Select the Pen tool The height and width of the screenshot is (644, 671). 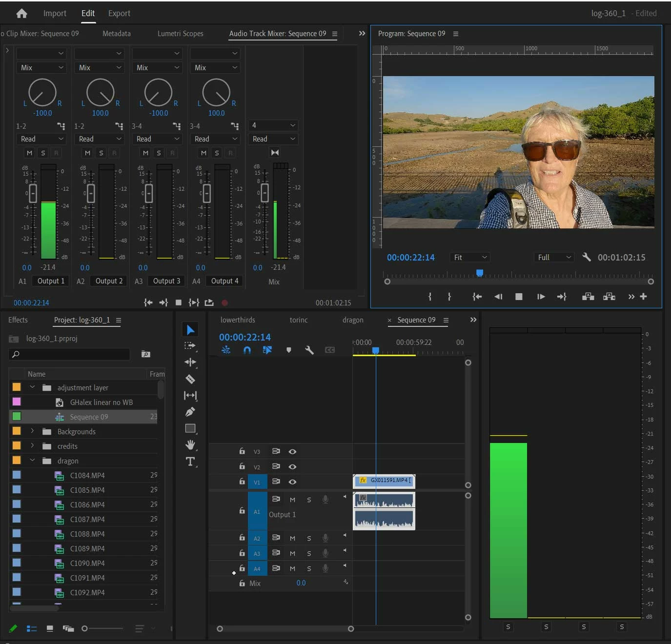click(x=190, y=412)
